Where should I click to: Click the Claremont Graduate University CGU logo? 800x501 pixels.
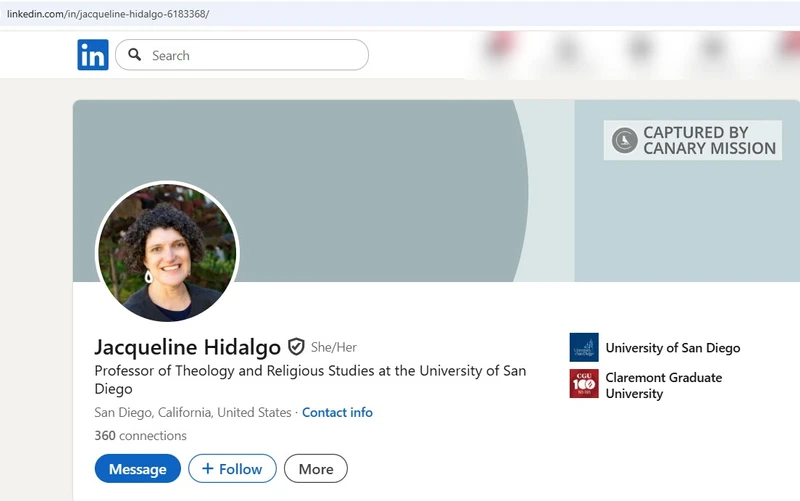click(584, 384)
